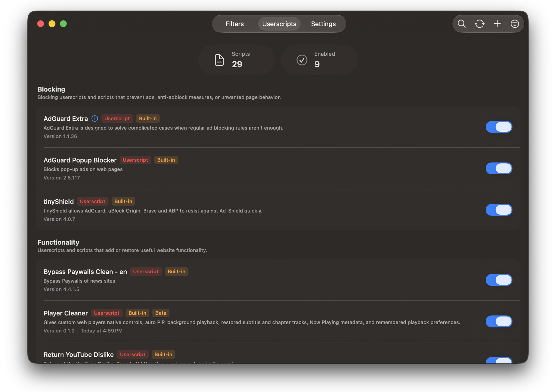This screenshot has height=392, width=556.
Task: Select Return YouTube Dislike title
Action: click(79, 355)
